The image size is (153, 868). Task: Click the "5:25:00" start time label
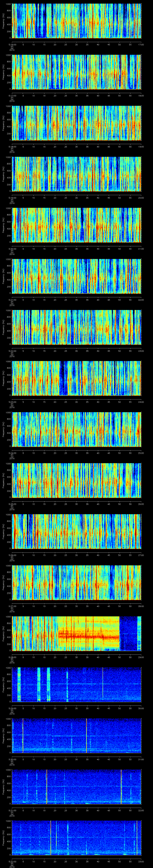tap(12, 504)
